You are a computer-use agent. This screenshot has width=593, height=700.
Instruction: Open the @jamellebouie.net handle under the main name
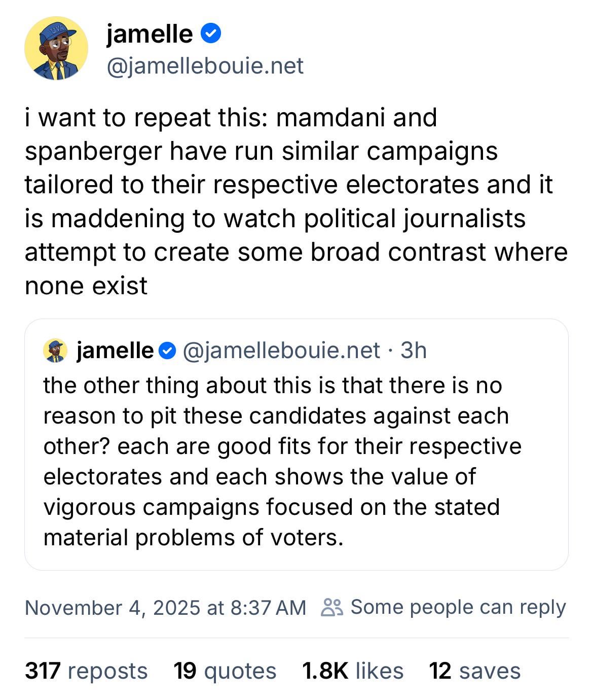(205, 66)
